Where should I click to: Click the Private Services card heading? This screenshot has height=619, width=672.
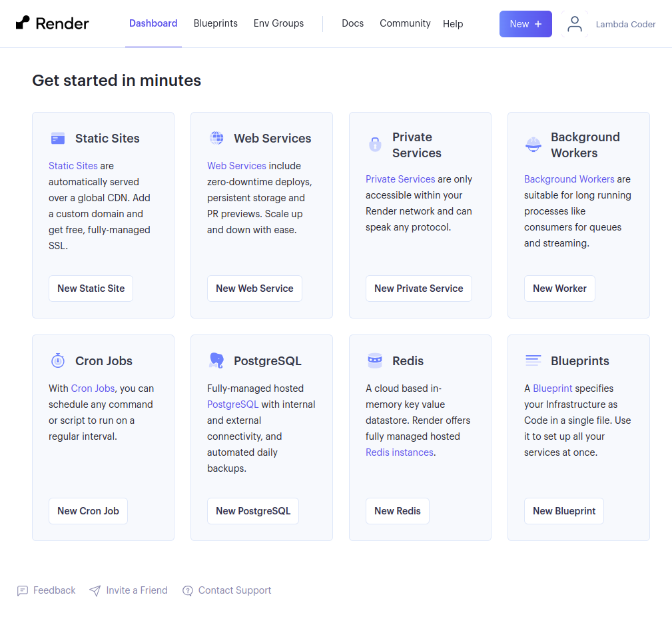click(416, 145)
